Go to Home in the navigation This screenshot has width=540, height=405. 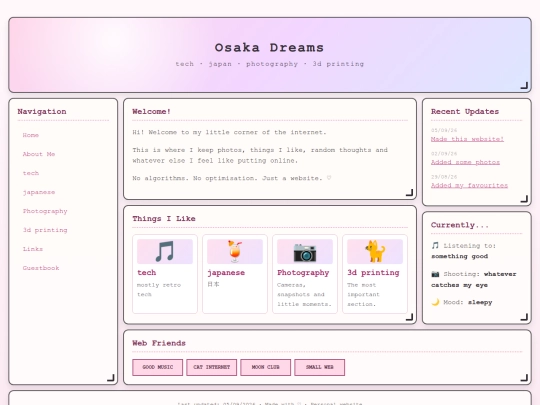tap(31, 135)
